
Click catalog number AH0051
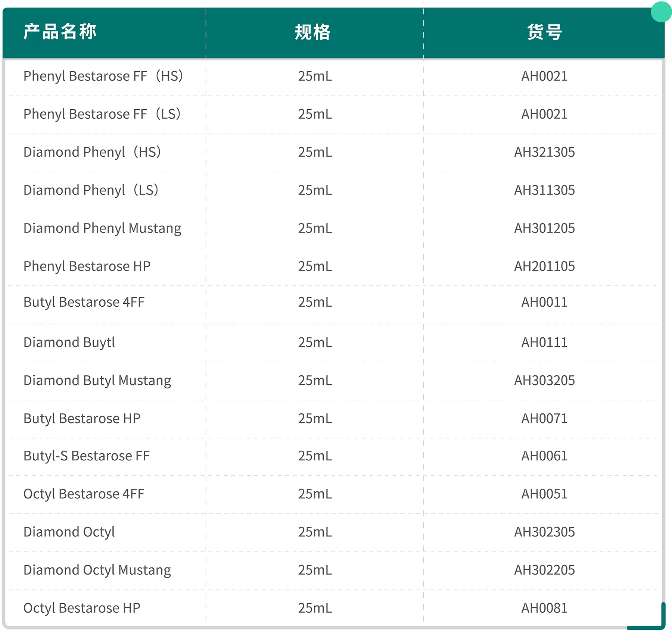click(544, 494)
